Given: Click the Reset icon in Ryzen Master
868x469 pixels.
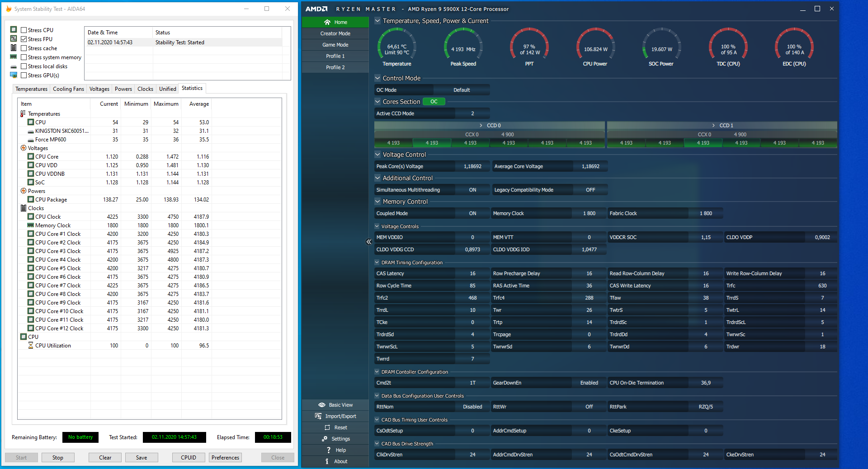Looking at the screenshot, I should click(327, 427).
